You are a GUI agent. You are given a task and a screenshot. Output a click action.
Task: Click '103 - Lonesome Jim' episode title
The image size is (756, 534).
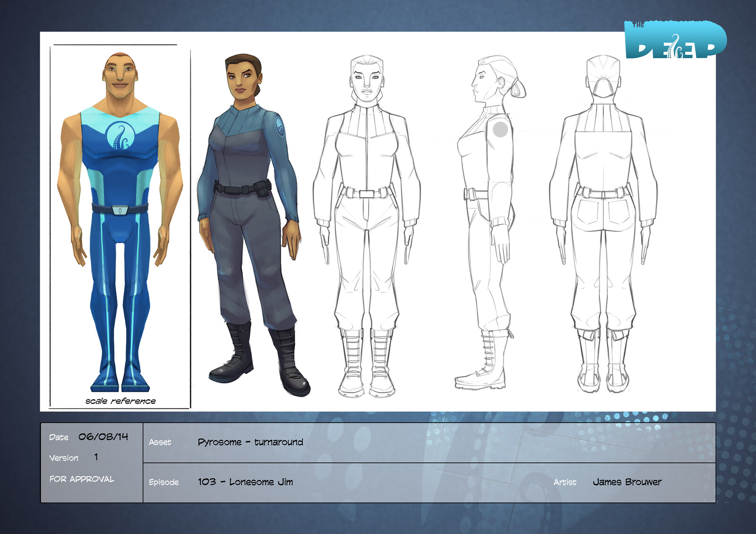coord(245,482)
